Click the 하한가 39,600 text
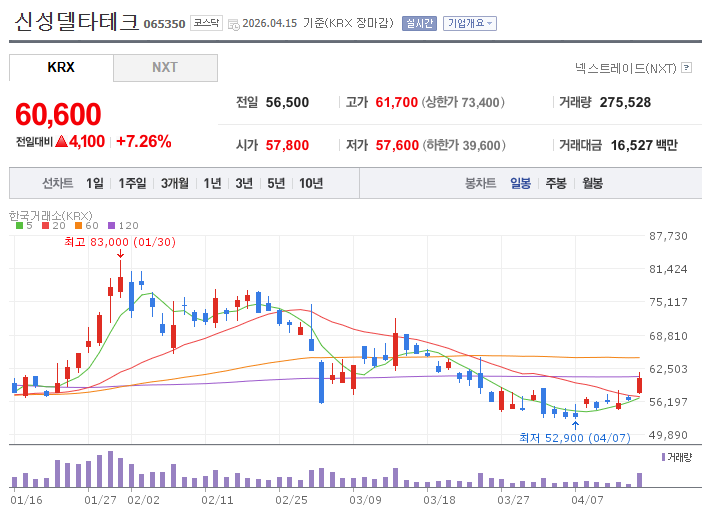Viewport: 702px width, 513px height. pos(464,145)
